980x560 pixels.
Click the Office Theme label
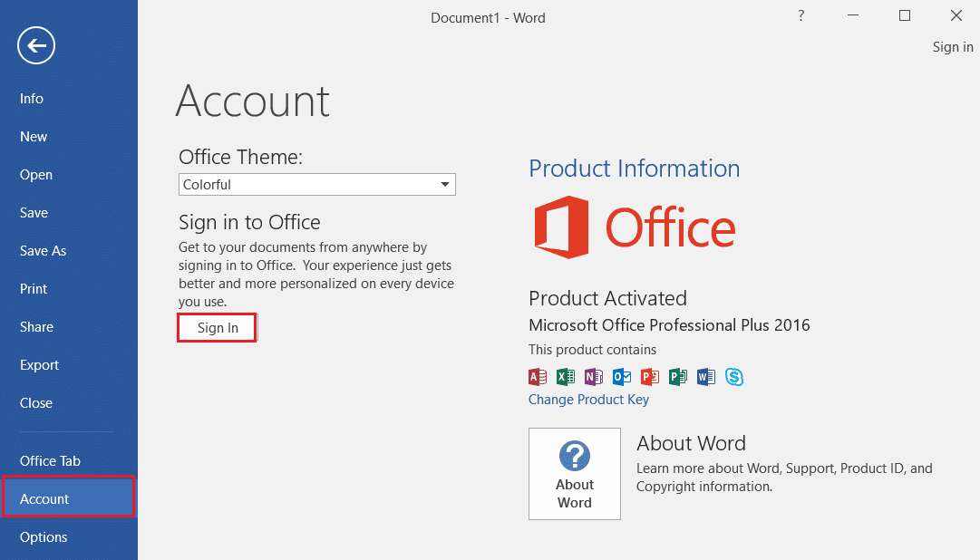240,157
